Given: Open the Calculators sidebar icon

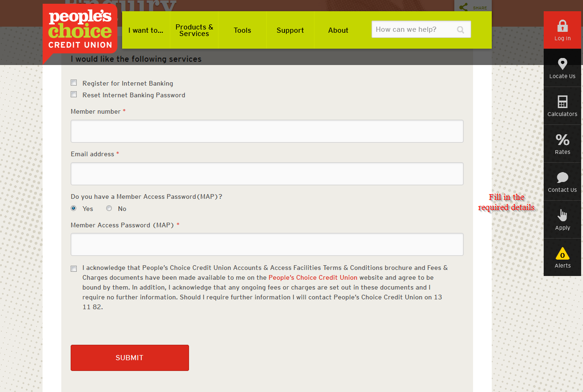Looking at the screenshot, I should [562, 102].
